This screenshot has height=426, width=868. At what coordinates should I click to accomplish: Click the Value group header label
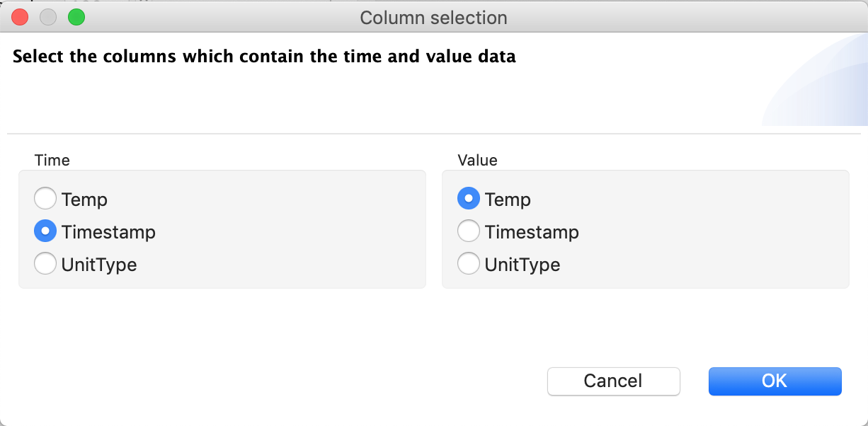(477, 161)
